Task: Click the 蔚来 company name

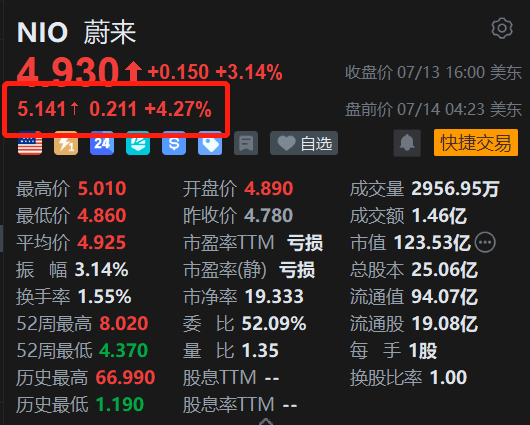Action: [110, 32]
